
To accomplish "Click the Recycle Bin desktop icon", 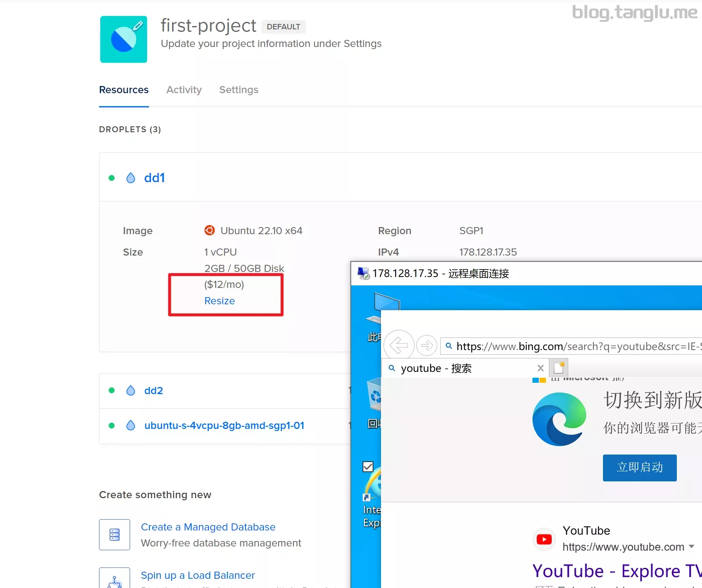I will (x=375, y=395).
